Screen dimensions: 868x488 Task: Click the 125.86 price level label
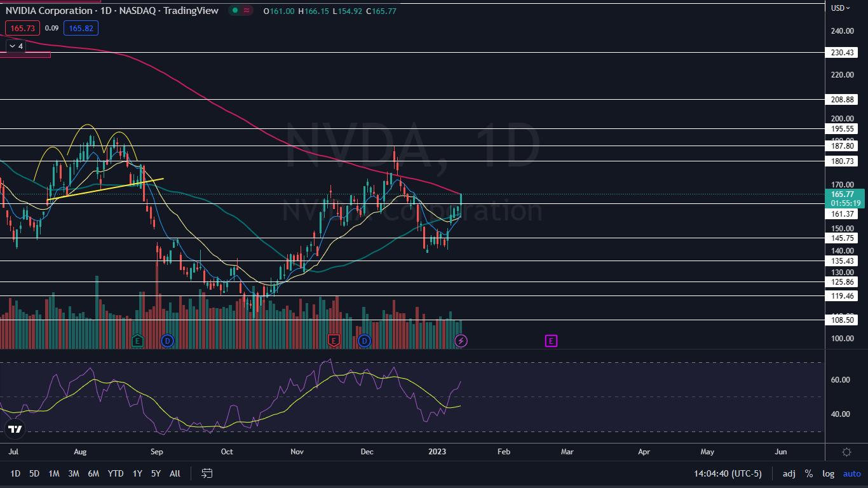[x=842, y=281]
